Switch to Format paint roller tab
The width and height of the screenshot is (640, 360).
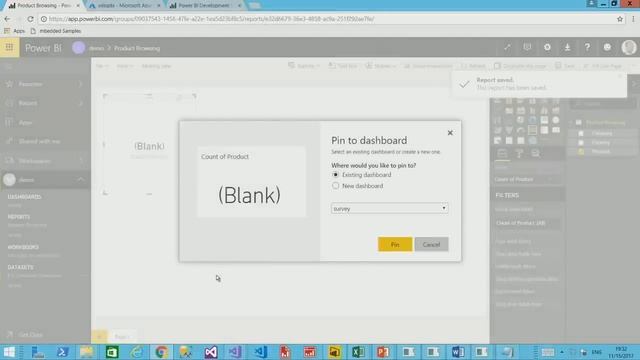tap(519, 153)
